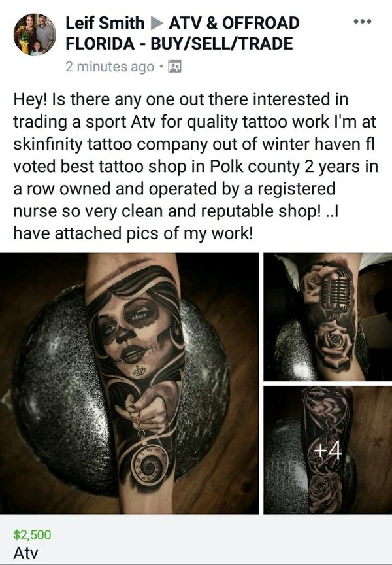The width and height of the screenshot is (392, 565).
Task: Open the 'Atv' listing title
Action: point(25,553)
